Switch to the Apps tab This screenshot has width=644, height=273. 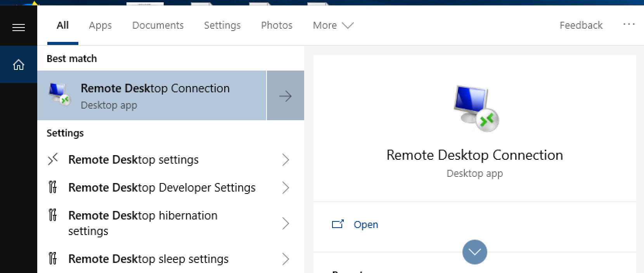click(100, 26)
